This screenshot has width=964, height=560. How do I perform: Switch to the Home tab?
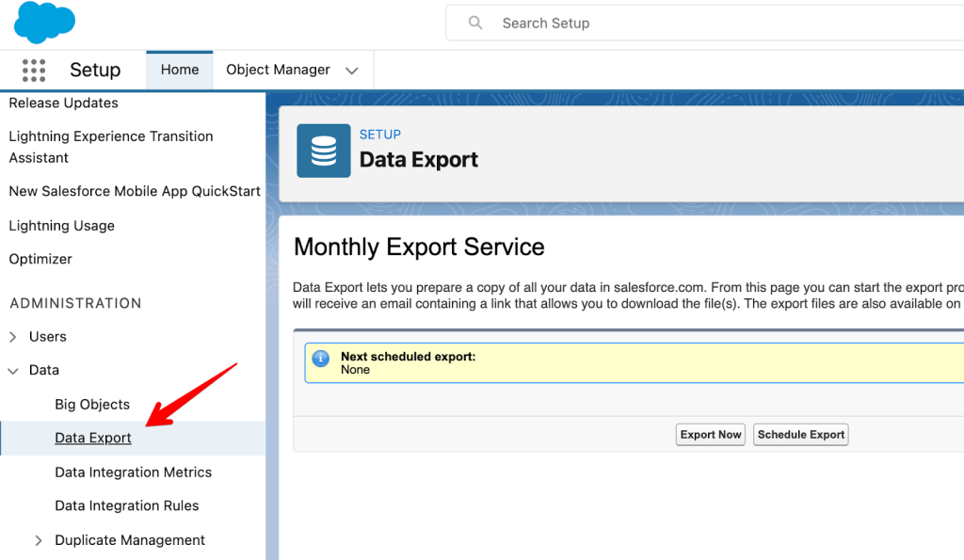179,69
